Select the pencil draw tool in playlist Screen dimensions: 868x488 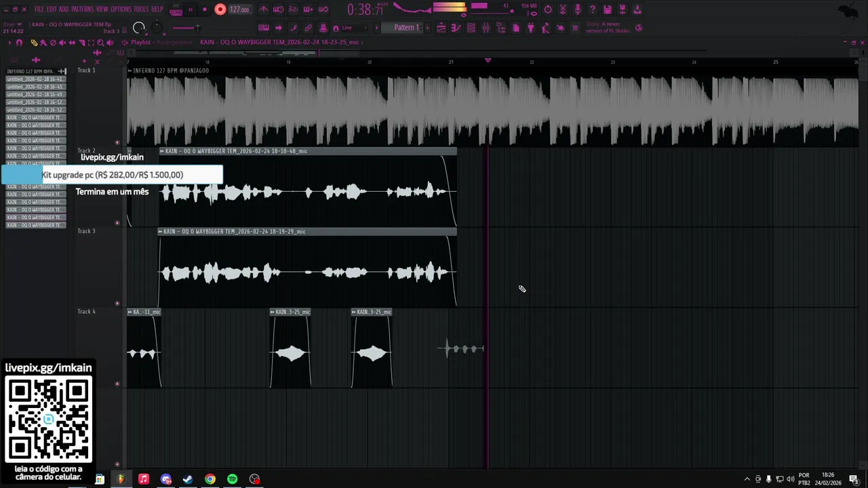(34, 42)
